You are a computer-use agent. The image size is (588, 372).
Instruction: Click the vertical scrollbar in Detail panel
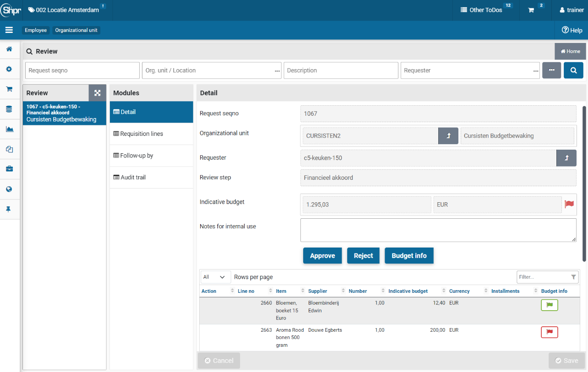click(584, 183)
